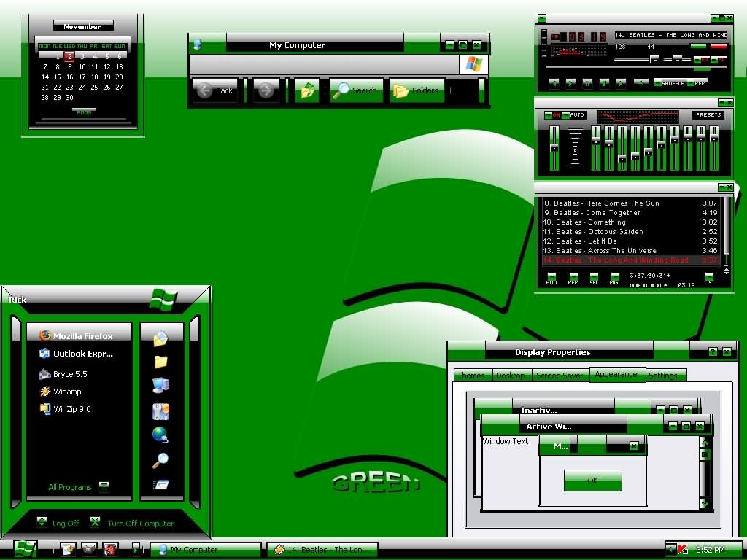Switch the equalizer ON button

[x=553, y=114]
